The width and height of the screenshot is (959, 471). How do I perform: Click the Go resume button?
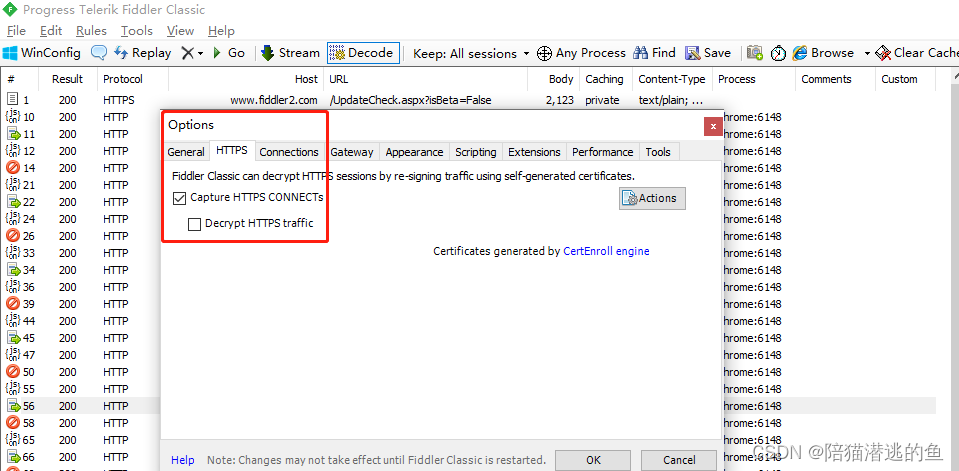pos(229,53)
